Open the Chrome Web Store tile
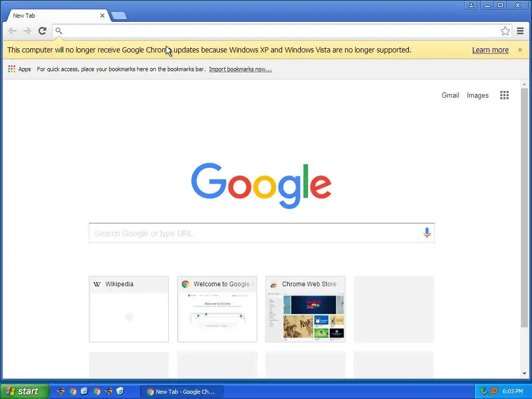532x399 pixels. click(x=305, y=309)
